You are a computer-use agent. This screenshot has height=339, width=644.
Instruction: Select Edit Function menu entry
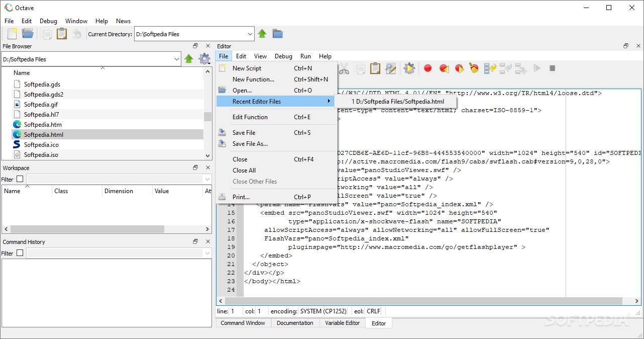[276, 117]
